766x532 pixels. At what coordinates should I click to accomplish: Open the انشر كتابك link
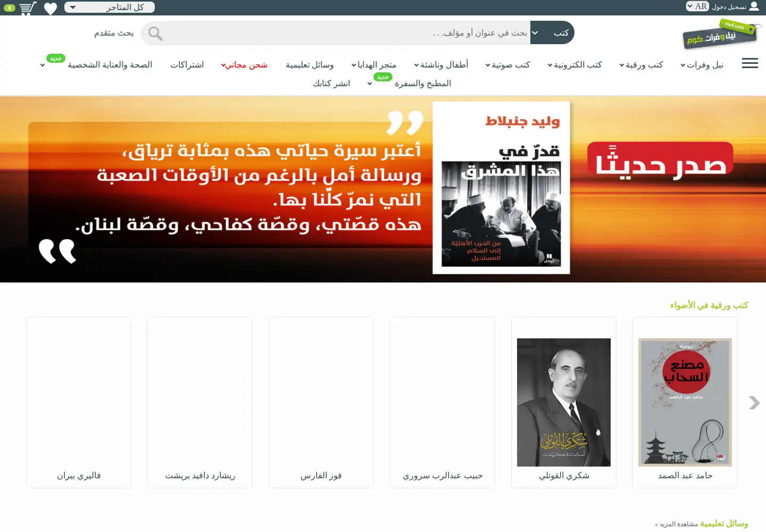(331, 84)
